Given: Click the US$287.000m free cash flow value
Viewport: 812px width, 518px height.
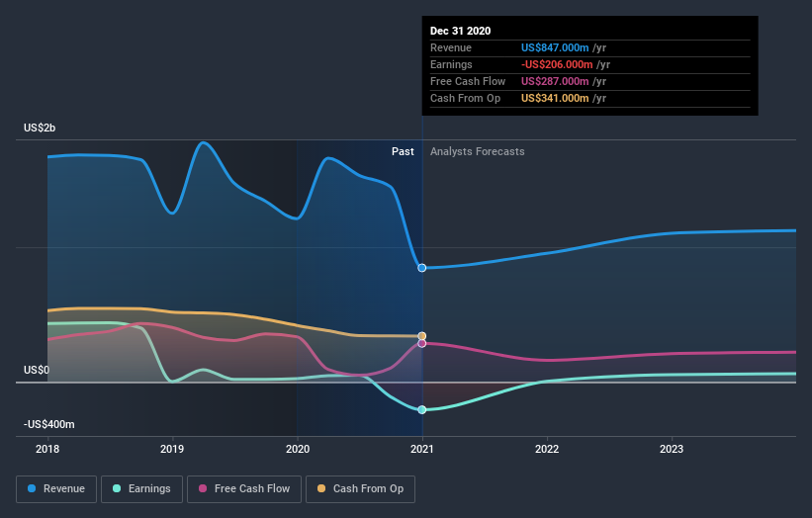Looking at the screenshot, I should click(x=555, y=81).
